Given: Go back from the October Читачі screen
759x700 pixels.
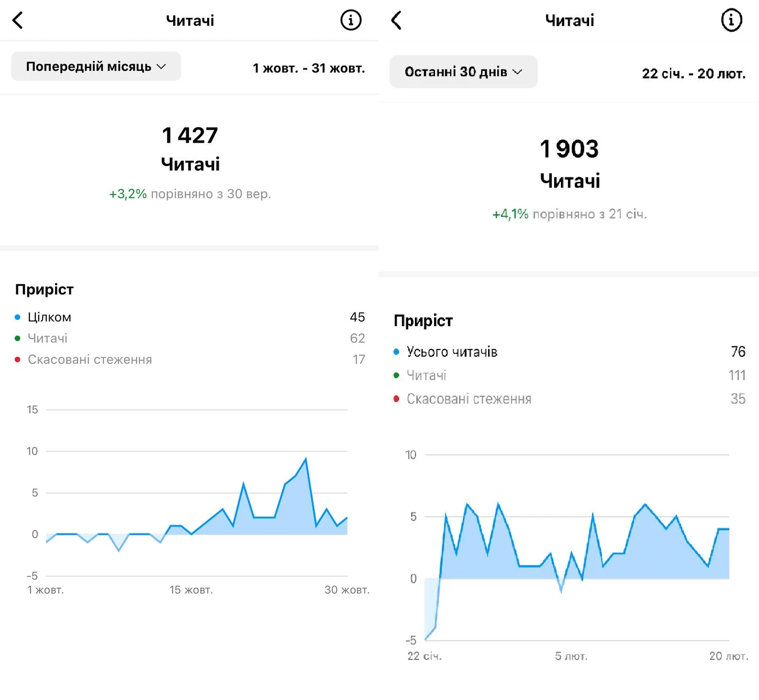Looking at the screenshot, I should (18, 20).
